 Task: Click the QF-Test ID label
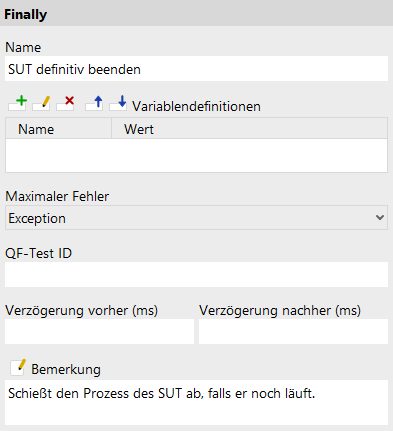point(39,253)
